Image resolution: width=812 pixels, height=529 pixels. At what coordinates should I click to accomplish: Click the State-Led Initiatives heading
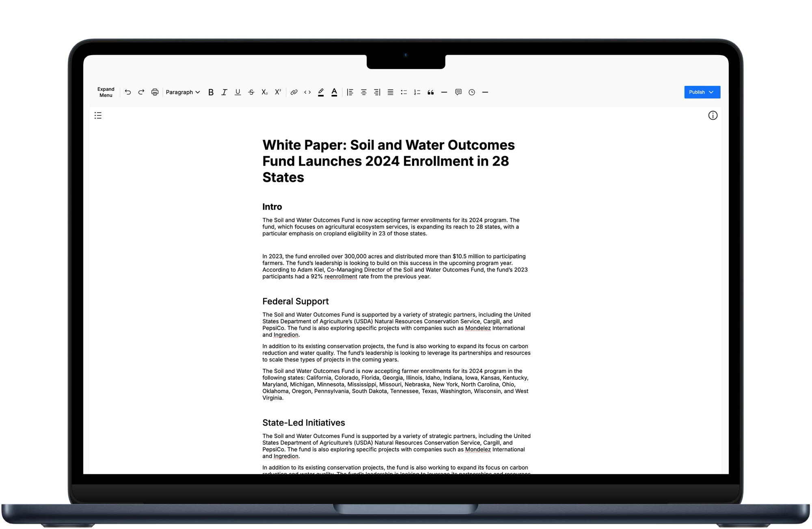coord(304,423)
